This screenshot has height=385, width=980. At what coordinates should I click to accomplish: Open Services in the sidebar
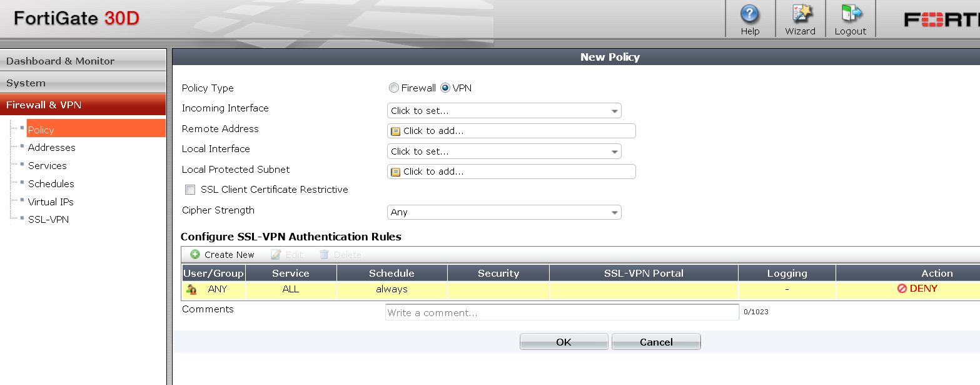[47, 165]
